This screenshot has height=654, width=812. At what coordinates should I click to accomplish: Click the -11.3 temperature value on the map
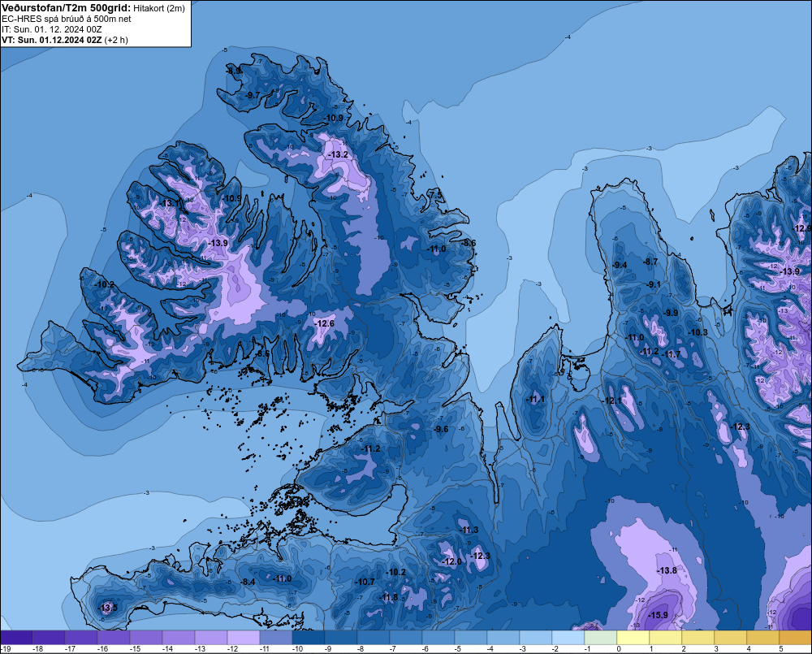click(x=469, y=530)
